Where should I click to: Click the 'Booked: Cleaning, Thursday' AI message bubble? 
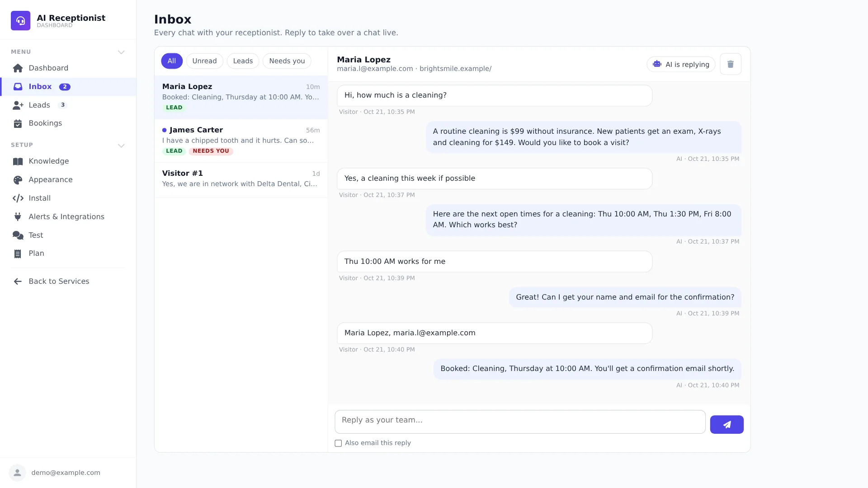[587, 369]
